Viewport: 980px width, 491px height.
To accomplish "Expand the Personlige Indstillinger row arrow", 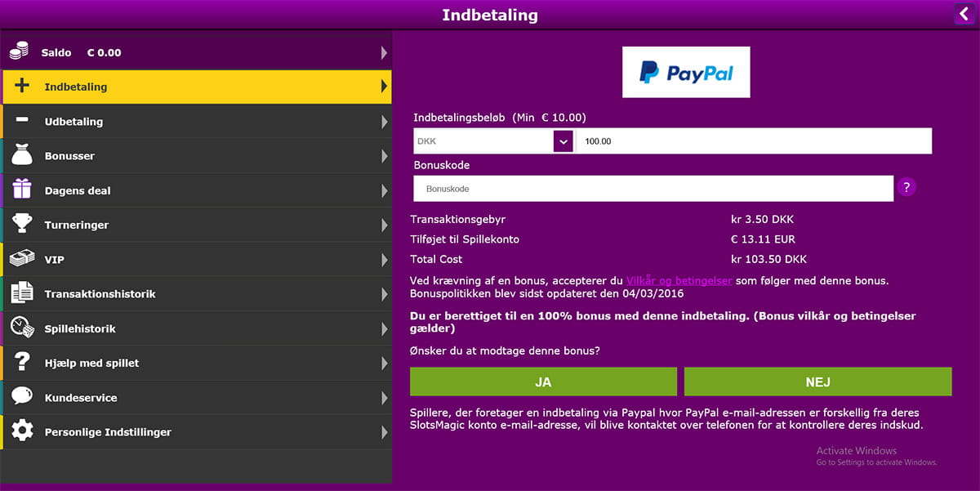I will [x=384, y=432].
